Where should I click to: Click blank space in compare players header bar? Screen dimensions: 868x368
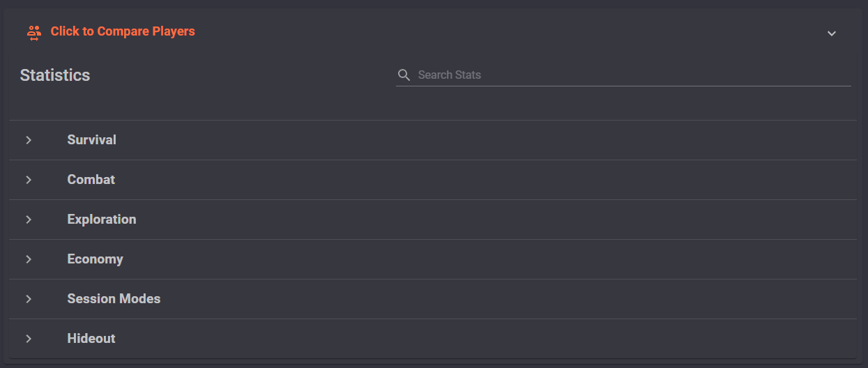coord(509,32)
